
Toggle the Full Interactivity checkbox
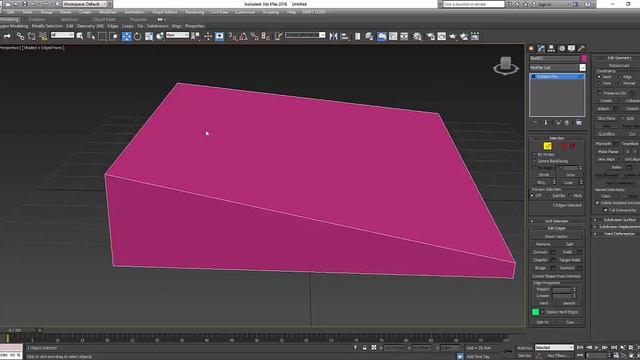pos(606,210)
